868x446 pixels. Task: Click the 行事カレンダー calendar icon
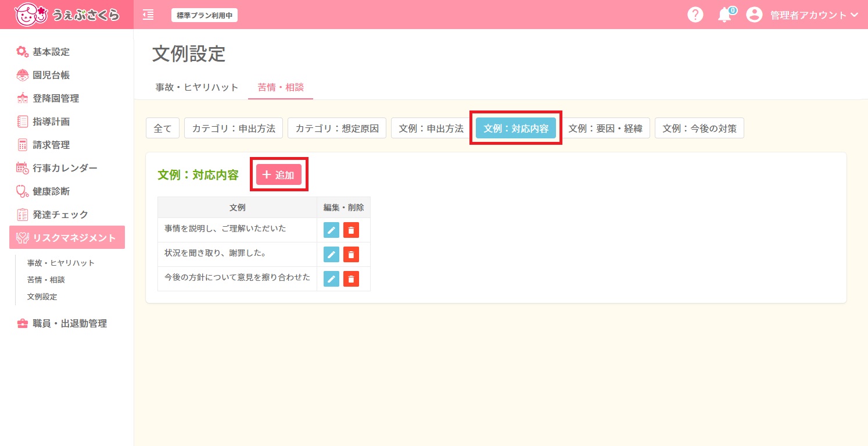point(22,168)
